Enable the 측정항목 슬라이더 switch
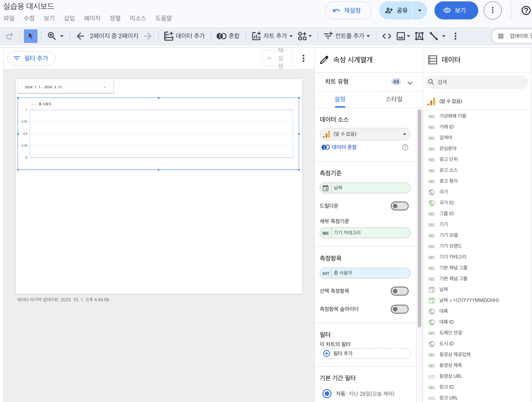 point(399,309)
